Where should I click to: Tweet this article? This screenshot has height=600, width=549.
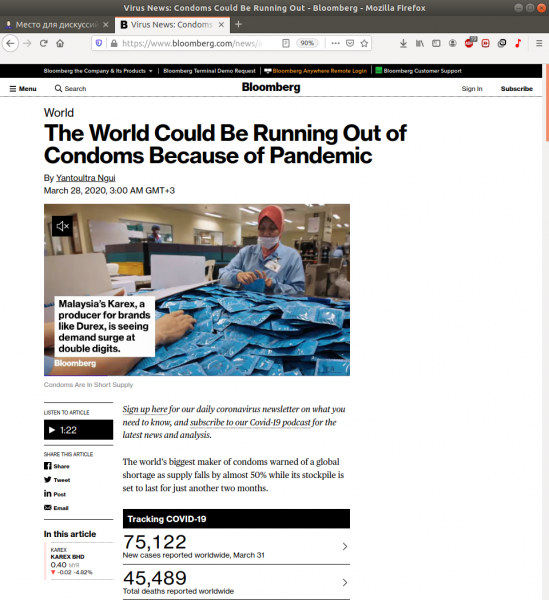[57, 480]
